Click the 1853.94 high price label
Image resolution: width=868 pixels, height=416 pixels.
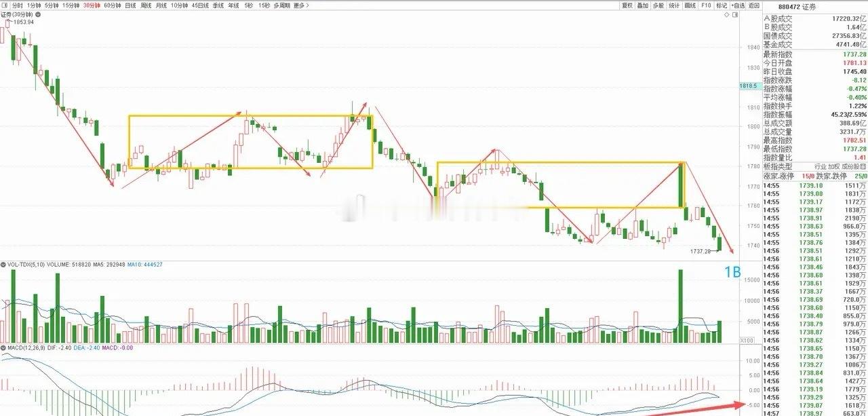(x=23, y=22)
